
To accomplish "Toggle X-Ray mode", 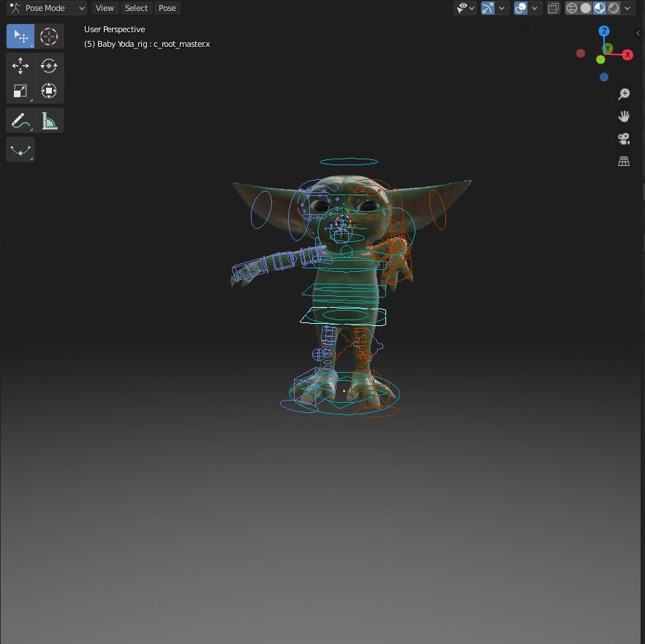I will click(x=554, y=8).
